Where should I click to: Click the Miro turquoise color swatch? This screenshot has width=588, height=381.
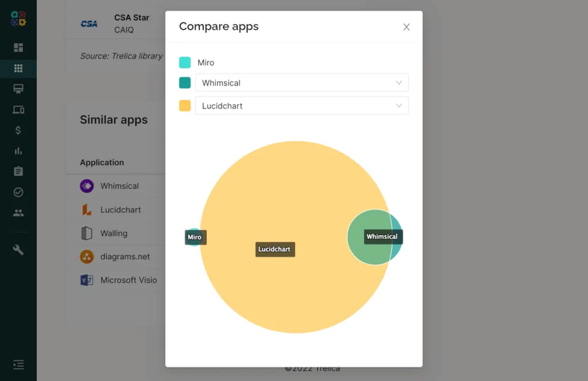click(185, 62)
